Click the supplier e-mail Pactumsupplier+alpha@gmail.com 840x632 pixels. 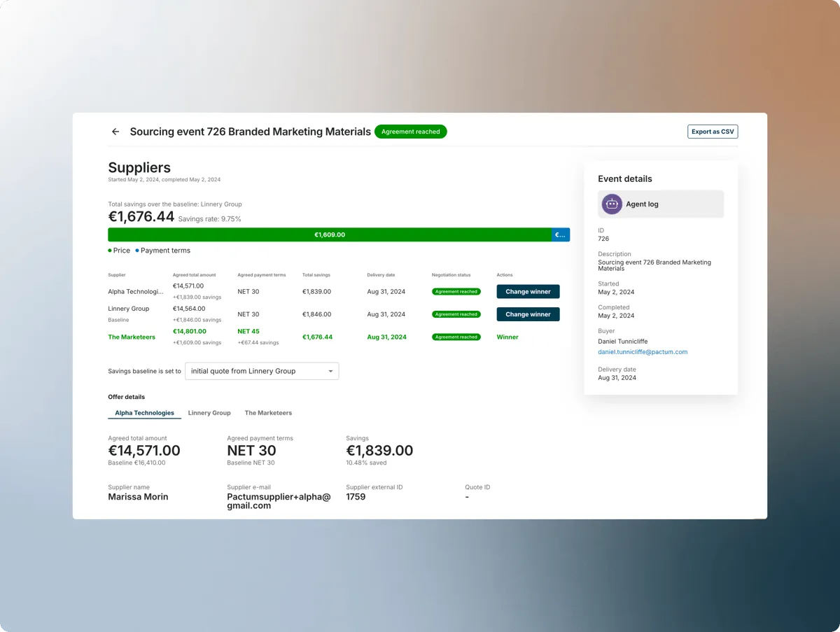point(279,501)
